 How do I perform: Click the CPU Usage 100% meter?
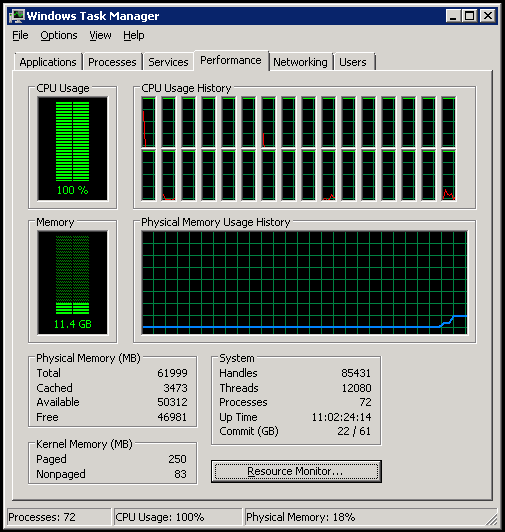(x=73, y=149)
